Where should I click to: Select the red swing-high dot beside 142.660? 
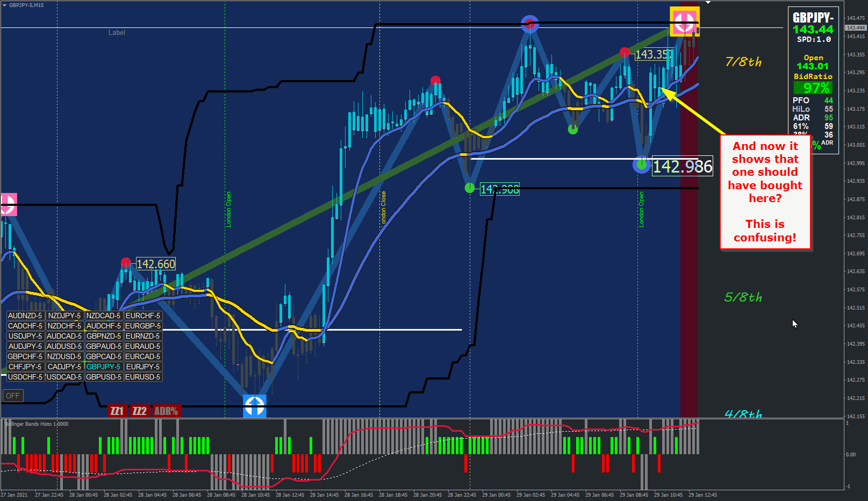126,262
